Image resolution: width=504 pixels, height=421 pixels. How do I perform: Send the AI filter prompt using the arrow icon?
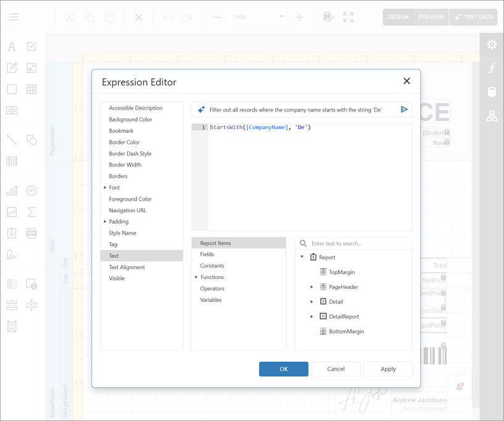(404, 109)
